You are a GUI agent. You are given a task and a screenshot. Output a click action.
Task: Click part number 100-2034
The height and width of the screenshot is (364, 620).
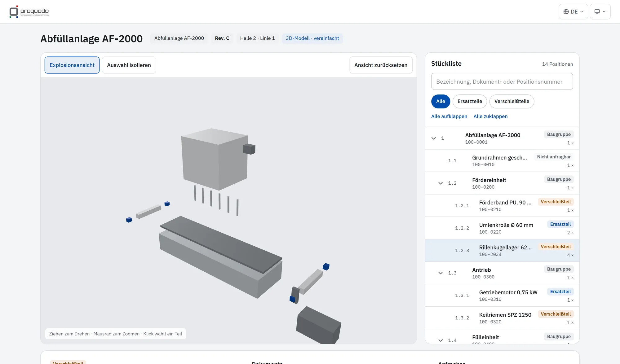pyautogui.click(x=490, y=254)
